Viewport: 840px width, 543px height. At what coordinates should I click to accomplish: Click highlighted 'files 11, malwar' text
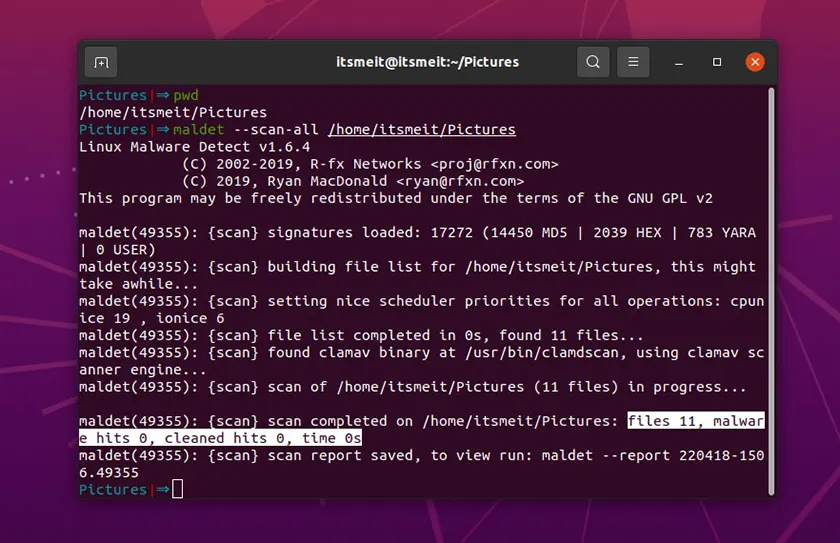[695, 421]
